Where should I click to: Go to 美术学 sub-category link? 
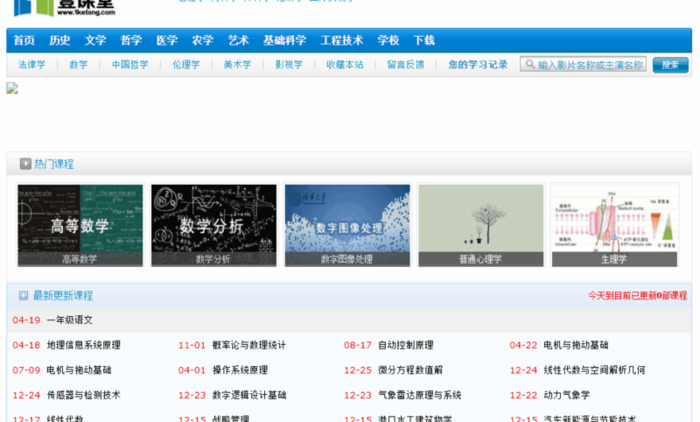pos(238,65)
